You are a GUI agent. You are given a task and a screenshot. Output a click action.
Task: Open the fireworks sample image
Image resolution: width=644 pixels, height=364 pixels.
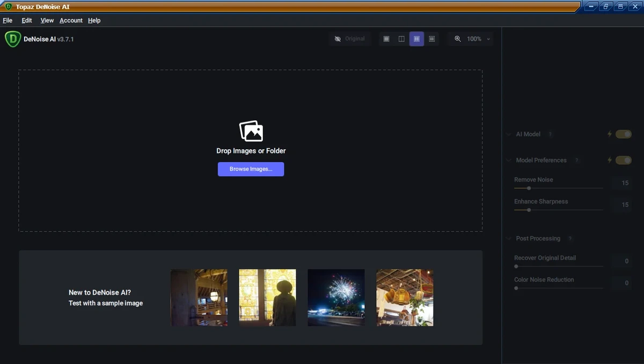pos(336,297)
